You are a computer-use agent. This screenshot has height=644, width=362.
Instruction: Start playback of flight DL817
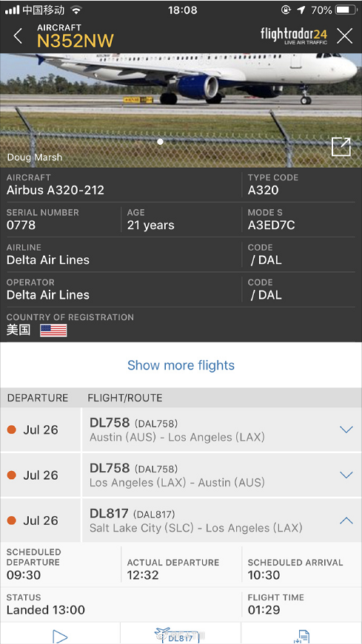click(60, 636)
